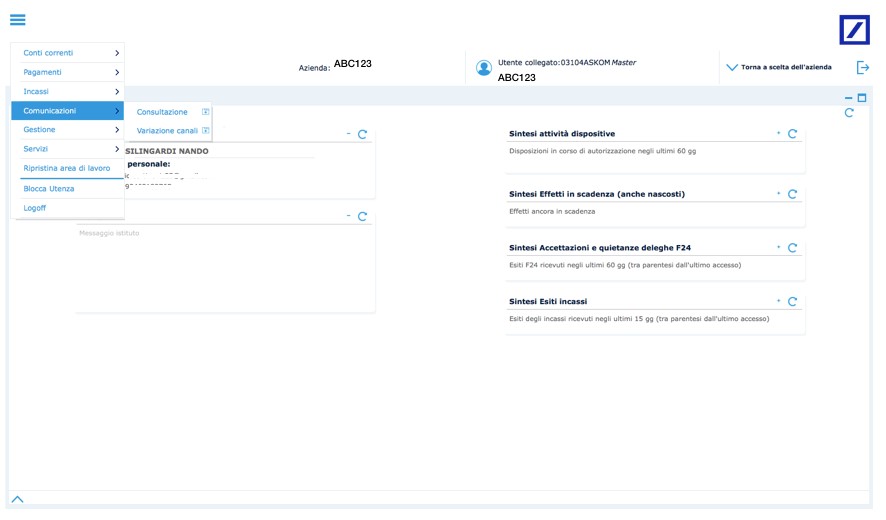Screen dimensions: 886x520
Task: Expand the Conti correnti submenu
Action: [x=116, y=53]
